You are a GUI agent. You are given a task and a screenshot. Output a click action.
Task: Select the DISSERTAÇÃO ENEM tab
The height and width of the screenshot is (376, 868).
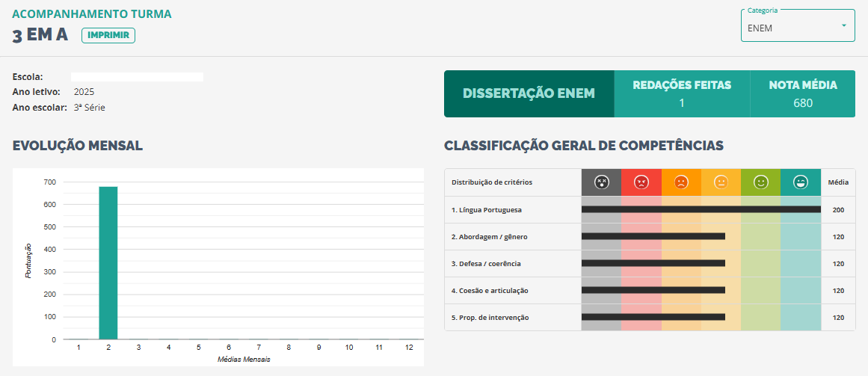[x=529, y=93]
